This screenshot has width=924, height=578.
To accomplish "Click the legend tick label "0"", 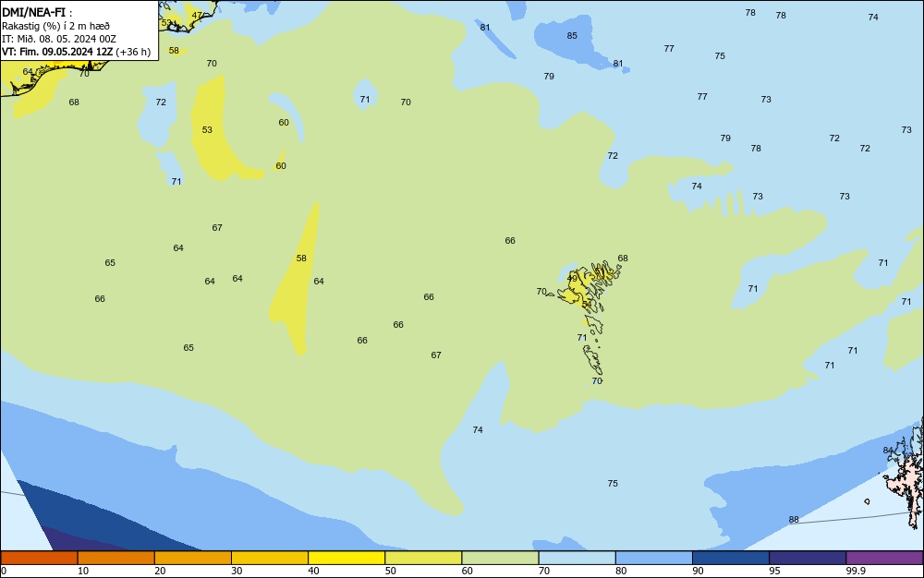I will click(x=4, y=571).
